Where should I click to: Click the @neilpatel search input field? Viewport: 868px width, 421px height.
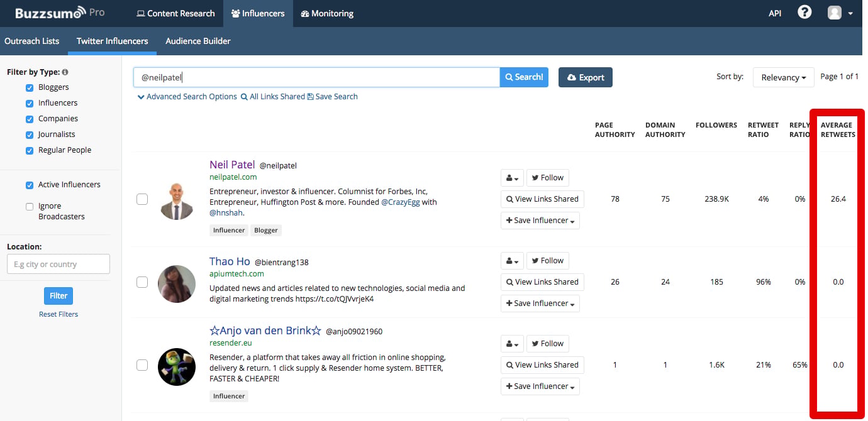click(x=316, y=77)
